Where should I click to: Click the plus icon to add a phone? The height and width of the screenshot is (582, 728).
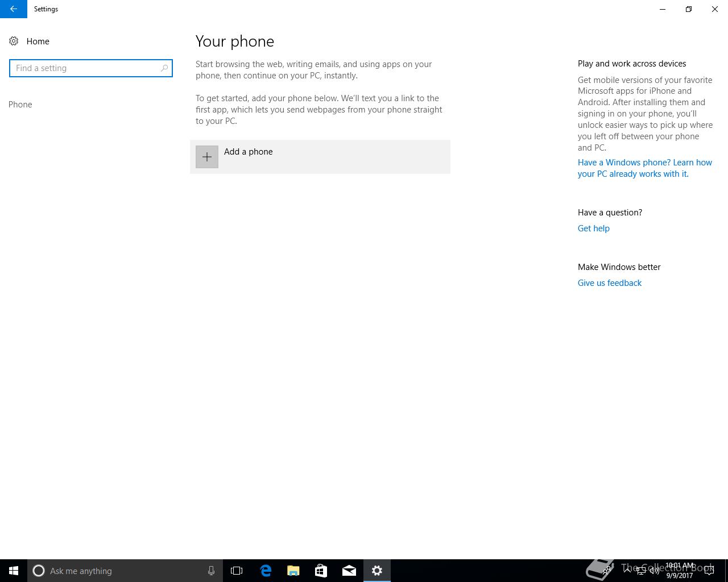pos(207,157)
